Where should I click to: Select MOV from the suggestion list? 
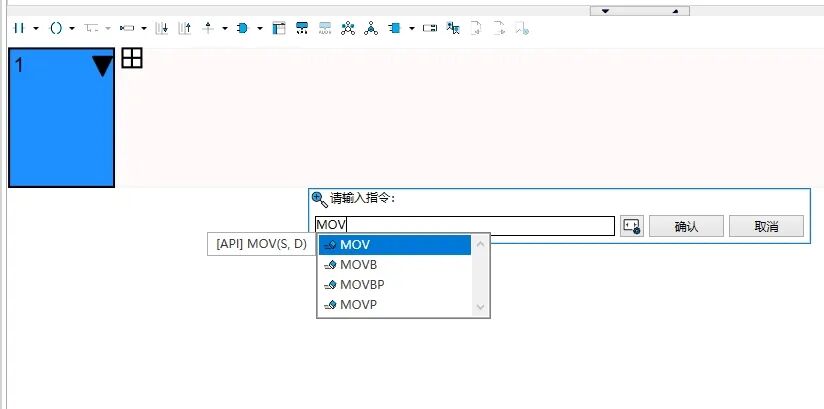395,245
